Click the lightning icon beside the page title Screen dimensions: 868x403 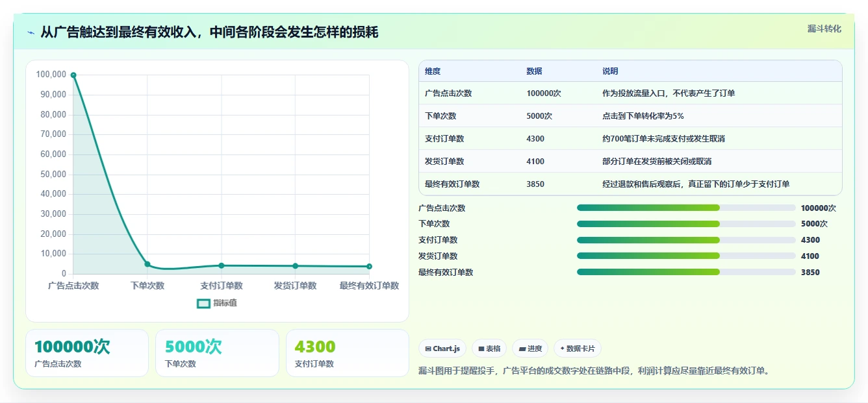coord(31,32)
